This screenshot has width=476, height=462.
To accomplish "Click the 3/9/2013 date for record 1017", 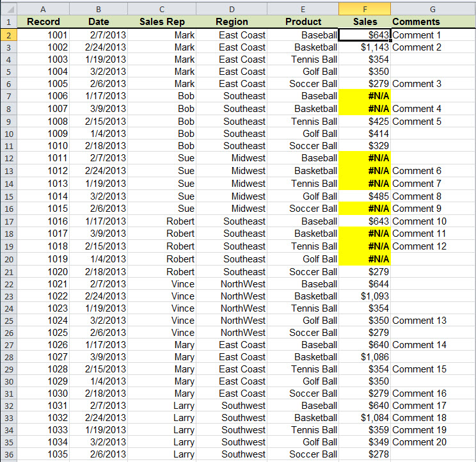I will pyautogui.click(x=99, y=234).
